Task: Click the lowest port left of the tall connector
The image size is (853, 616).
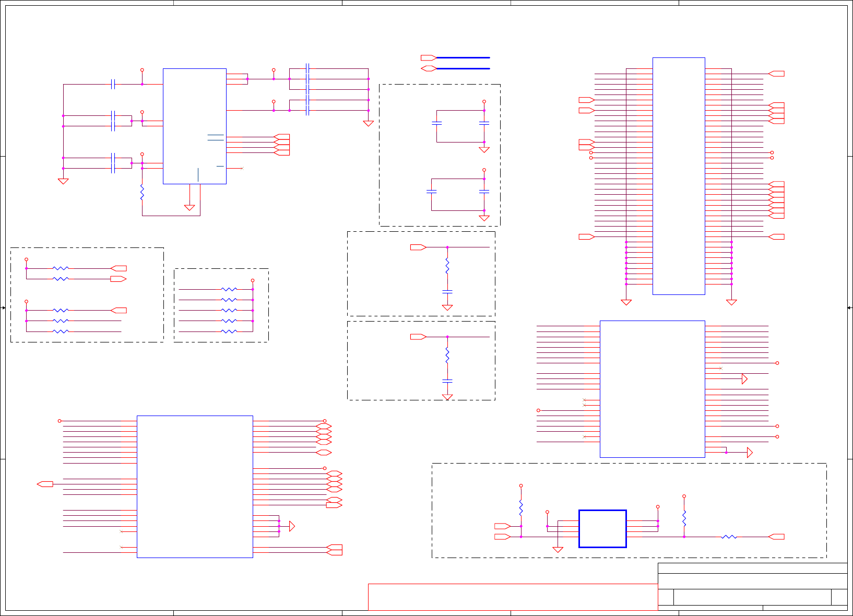Action: point(587,236)
